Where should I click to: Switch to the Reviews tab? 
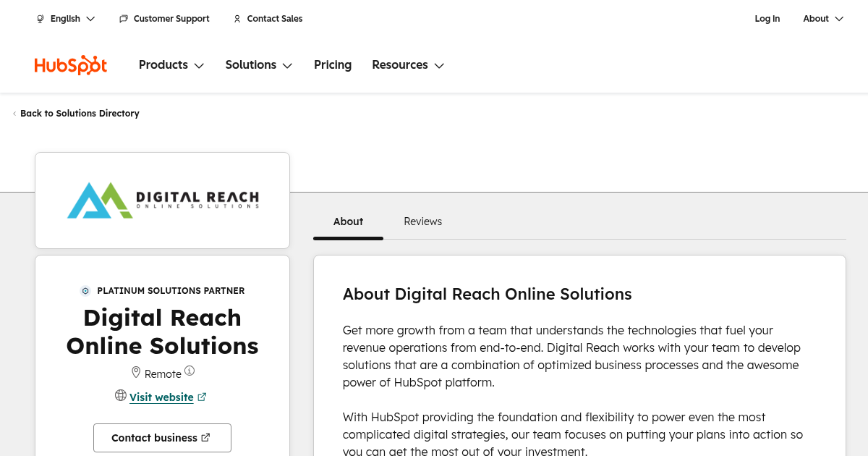(423, 221)
